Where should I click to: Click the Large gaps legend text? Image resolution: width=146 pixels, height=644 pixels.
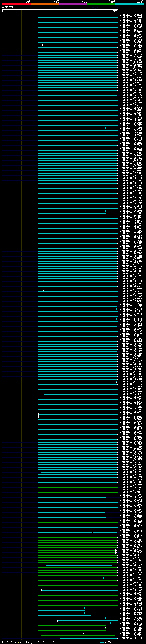[x=28, y=642]
